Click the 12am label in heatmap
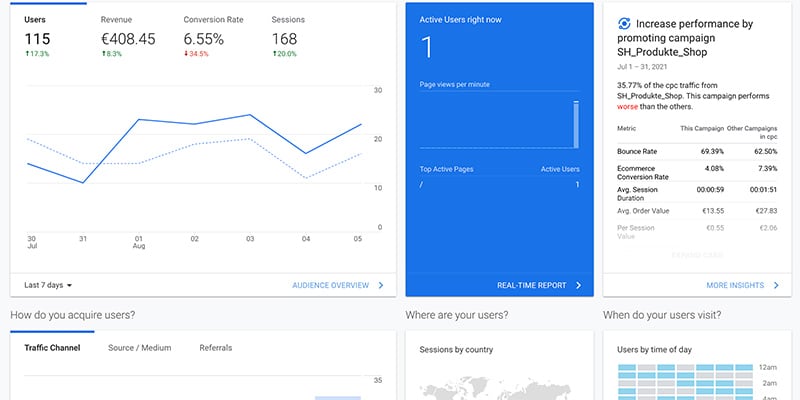The image size is (800, 400). pyautogui.click(x=767, y=367)
